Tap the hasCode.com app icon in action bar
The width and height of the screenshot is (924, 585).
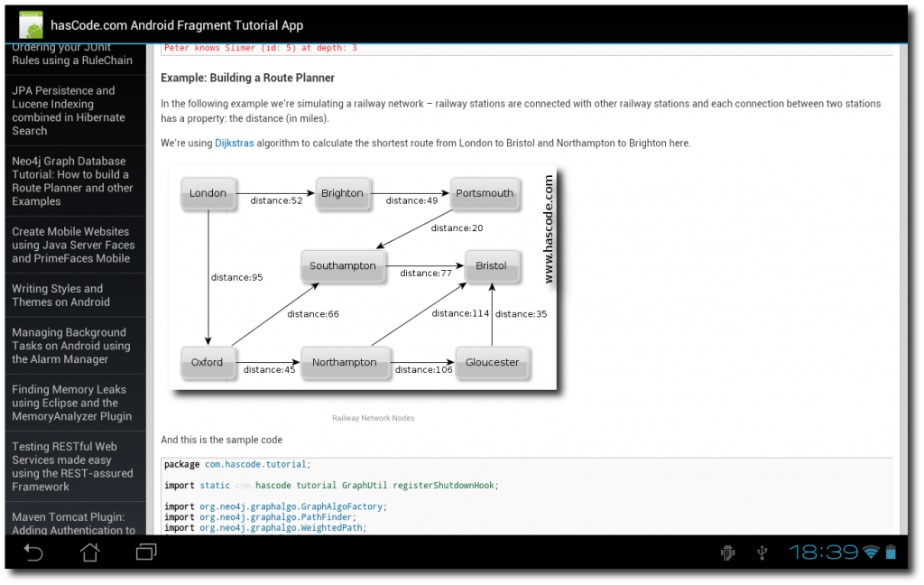tap(31, 23)
